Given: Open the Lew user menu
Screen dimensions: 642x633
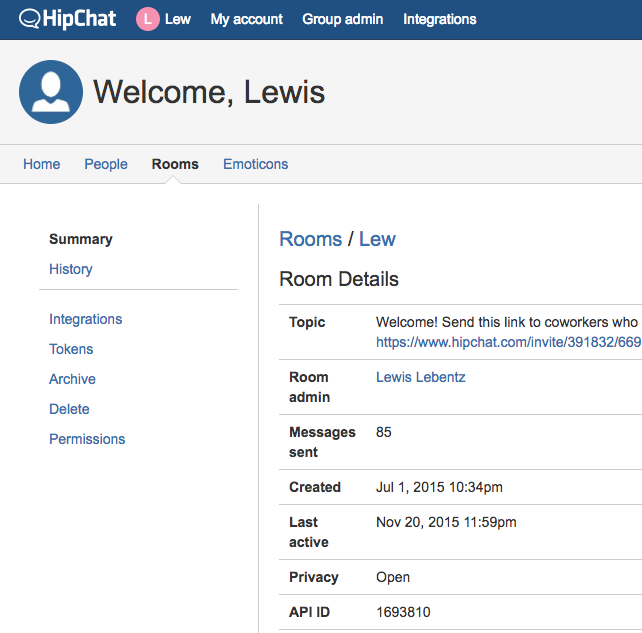Looking at the screenshot, I should (x=178, y=19).
